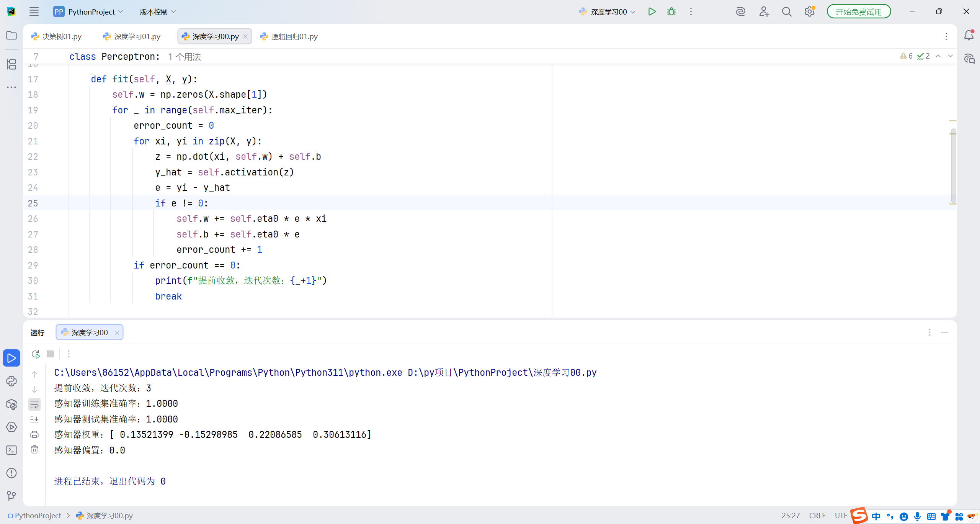Start the Debug bug icon
Viewport: 980px width, 524px height.
coord(671,11)
